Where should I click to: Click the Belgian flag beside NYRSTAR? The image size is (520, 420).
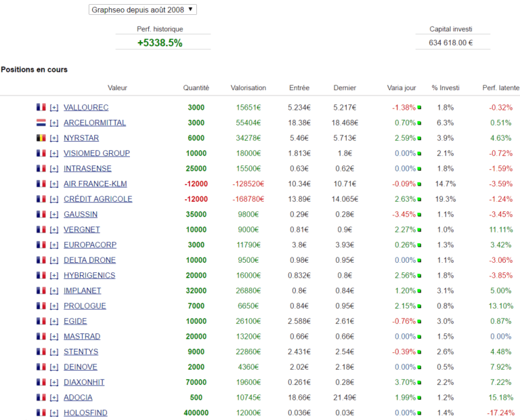(x=41, y=138)
